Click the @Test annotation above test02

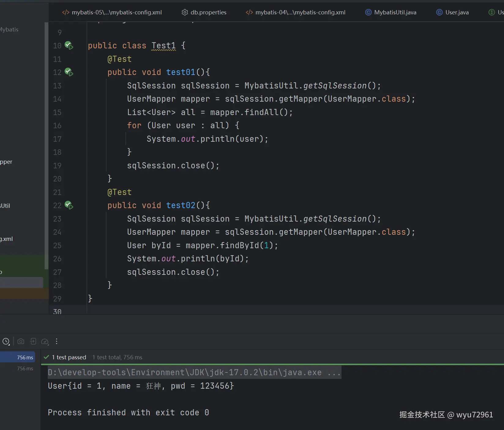(x=119, y=192)
